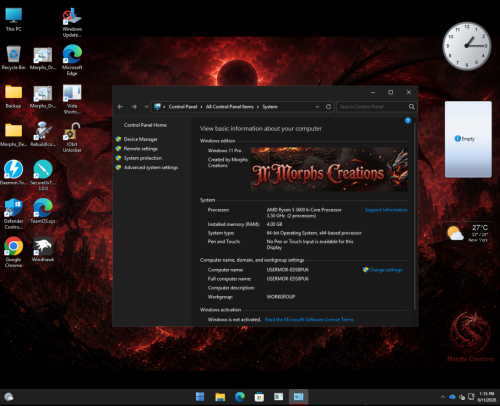Screen dimensions: 500x406
Task: Click the taskbar icon beside Microsoft Store
Action: pos(279,397)
